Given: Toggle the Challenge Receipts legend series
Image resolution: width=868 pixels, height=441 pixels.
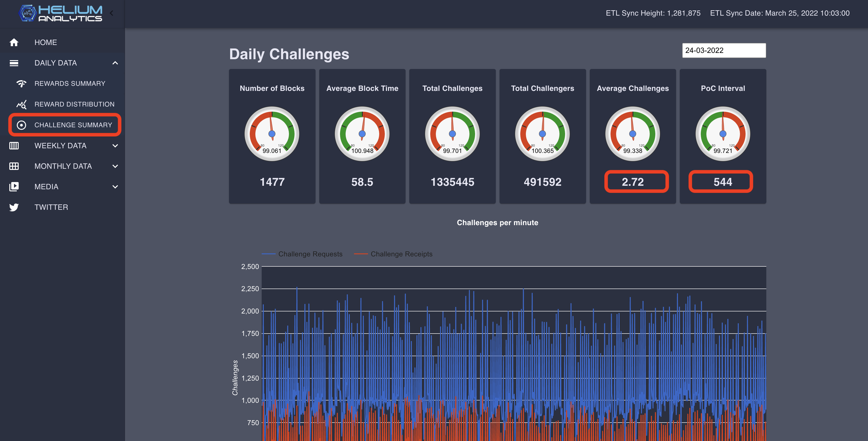Looking at the screenshot, I should 401,254.
